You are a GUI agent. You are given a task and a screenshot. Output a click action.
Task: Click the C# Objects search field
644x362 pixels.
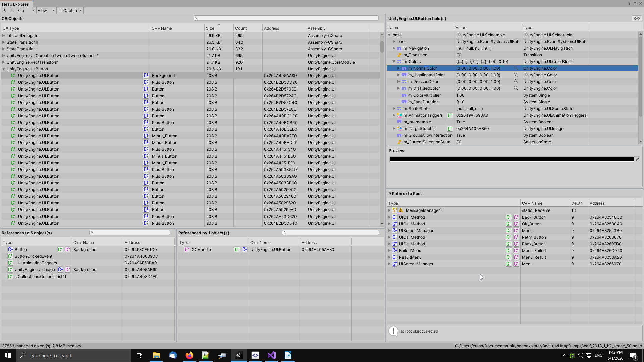[x=286, y=18]
